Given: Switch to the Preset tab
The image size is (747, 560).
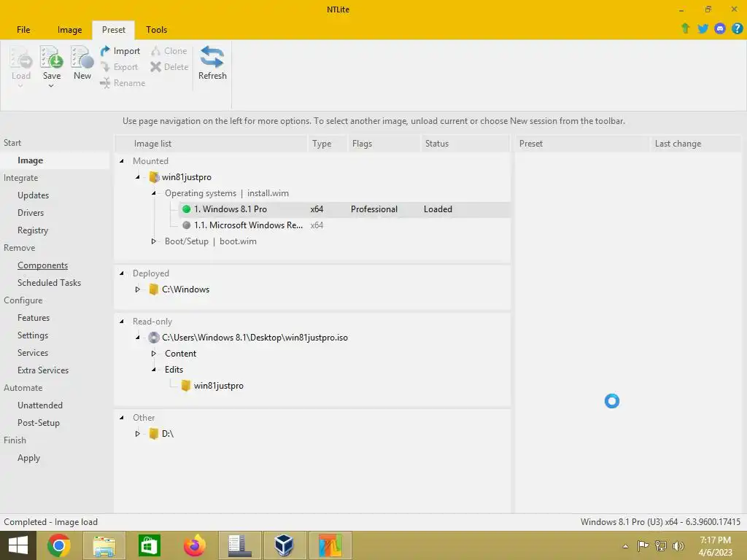Looking at the screenshot, I should coord(113,29).
